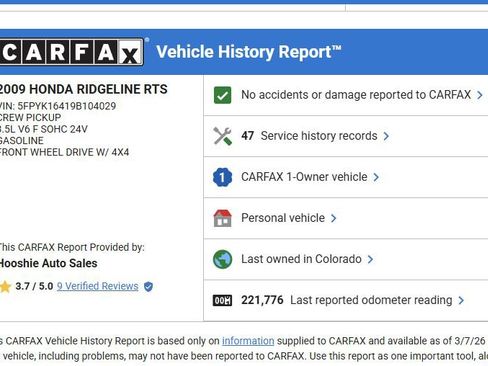Select the 3.5L V6 F SOHC 24V text
The height and width of the screenshot is (366, 488).
44,129
